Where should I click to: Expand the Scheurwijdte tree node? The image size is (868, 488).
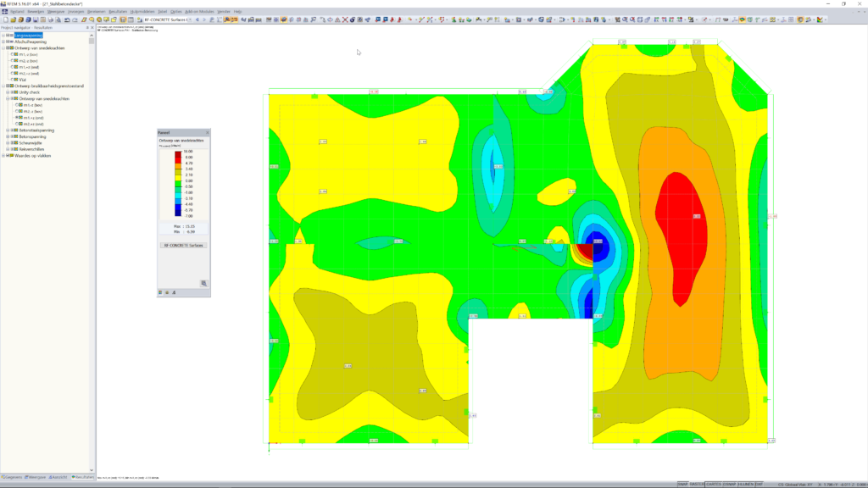(7, 143)
